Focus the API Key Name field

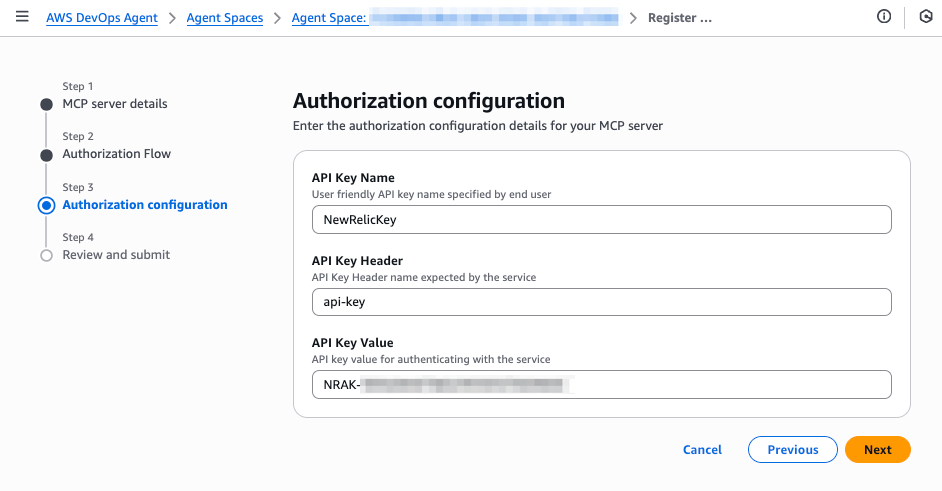(601, 220)
